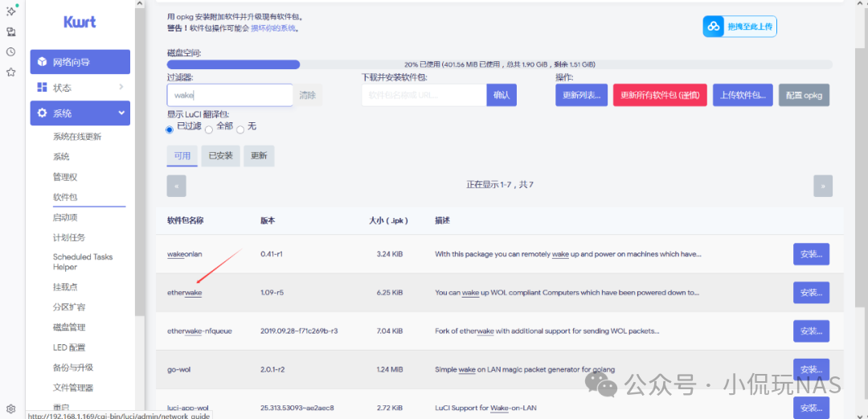Open the 网络向导 menu item

click(x=80, y=61)
